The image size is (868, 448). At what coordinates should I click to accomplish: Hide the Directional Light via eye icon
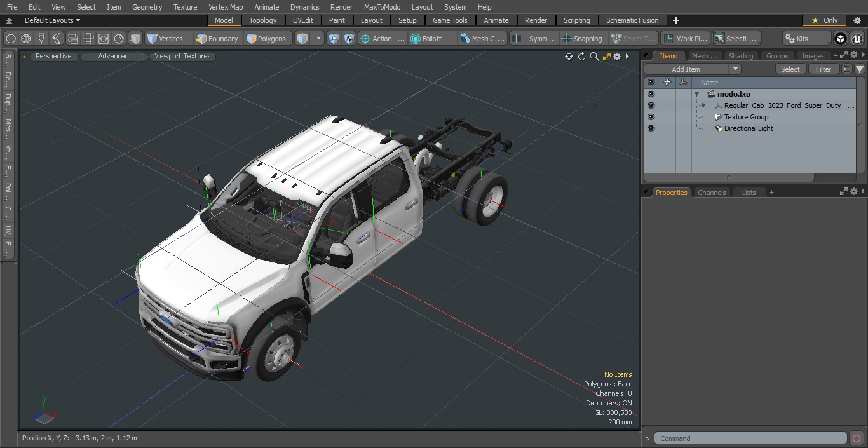[x=651, y=128]
